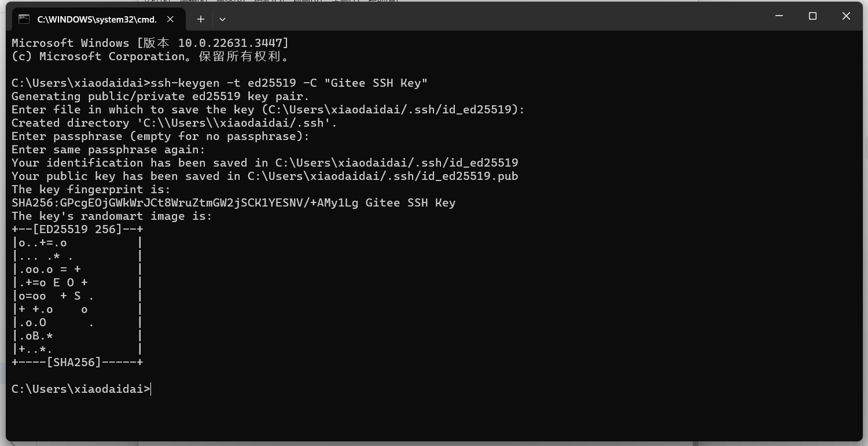868x446 pixels.
Task: Open the new tab dropdown chevron
Action: point(222,19)
